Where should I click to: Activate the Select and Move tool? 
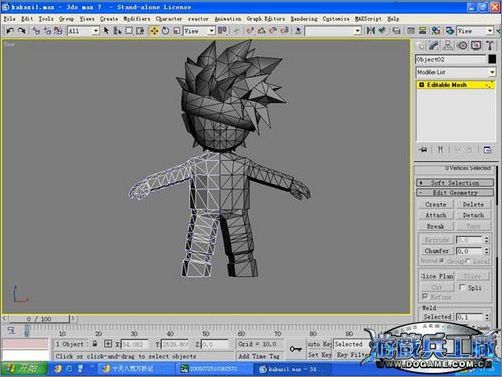point(154,31)
